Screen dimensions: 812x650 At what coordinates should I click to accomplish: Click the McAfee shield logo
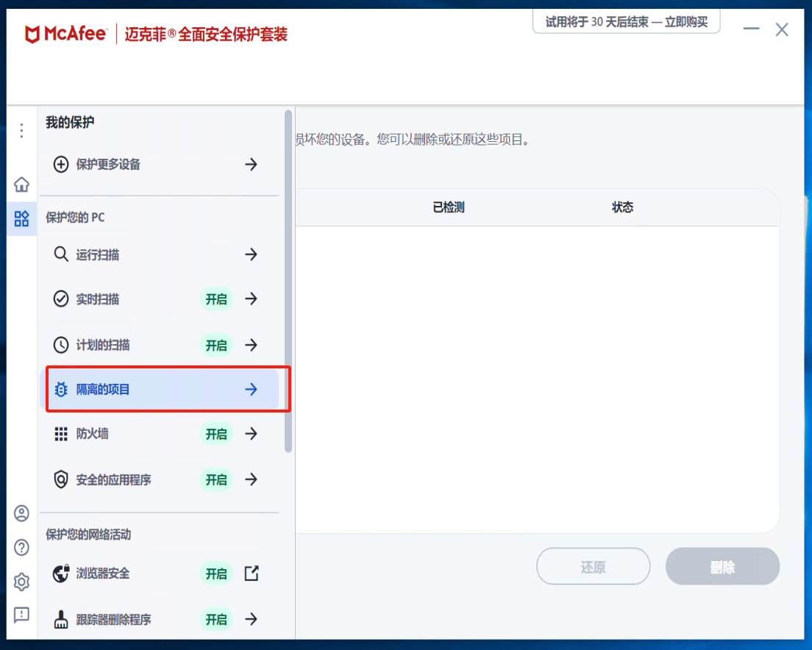click(x=32, y=34)
